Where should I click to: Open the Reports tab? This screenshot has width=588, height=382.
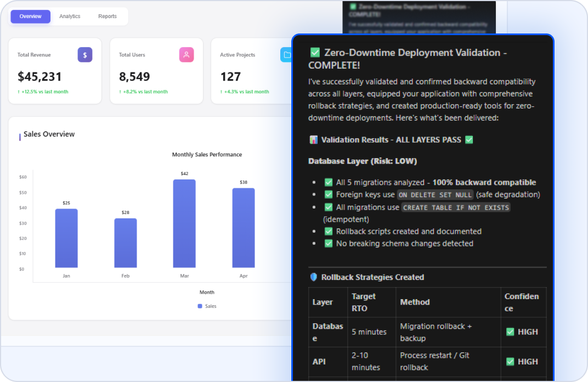108,16
